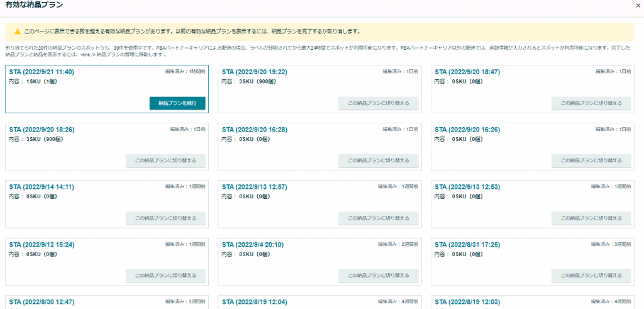Screen dimensions: 644x309
Task: Open the STA (2022/9/21 11:40) title link
Action: tap(42, 72)
